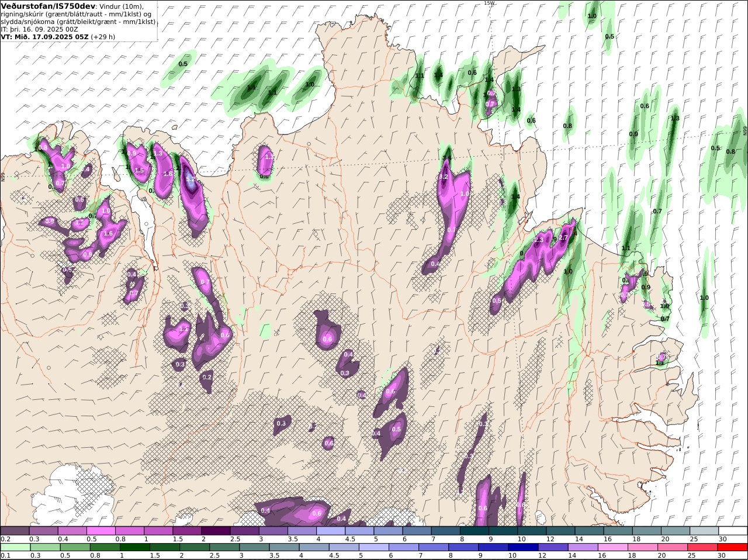Click the 15W longitude label at map top

coord(489,3)
